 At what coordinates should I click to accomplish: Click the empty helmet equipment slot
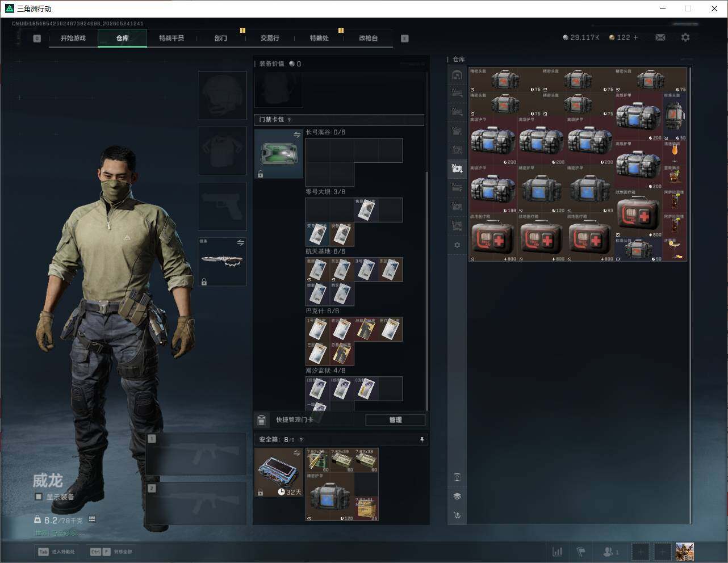(x=222, y=95)
